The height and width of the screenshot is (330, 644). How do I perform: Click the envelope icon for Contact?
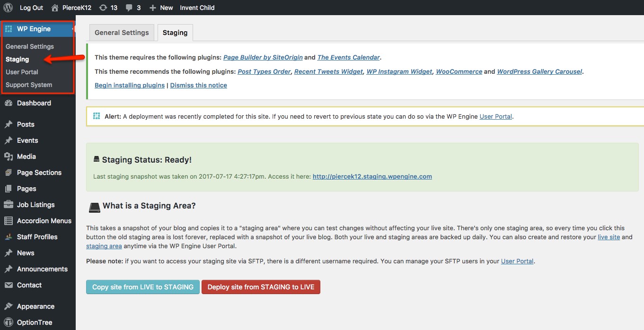pos(9,285)
